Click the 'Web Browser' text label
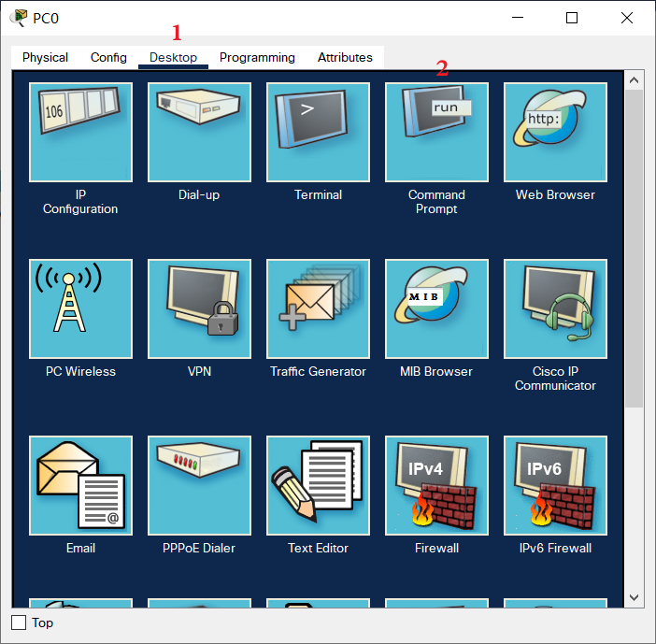Viewport: 656px width, 644px height. (x=555, y=194)
